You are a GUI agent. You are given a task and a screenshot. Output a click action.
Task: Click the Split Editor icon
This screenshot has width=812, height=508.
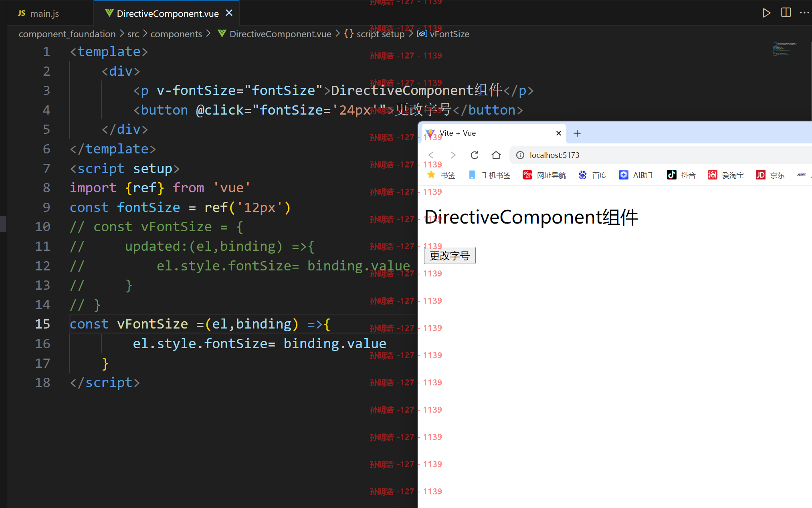tap(786, 13)
